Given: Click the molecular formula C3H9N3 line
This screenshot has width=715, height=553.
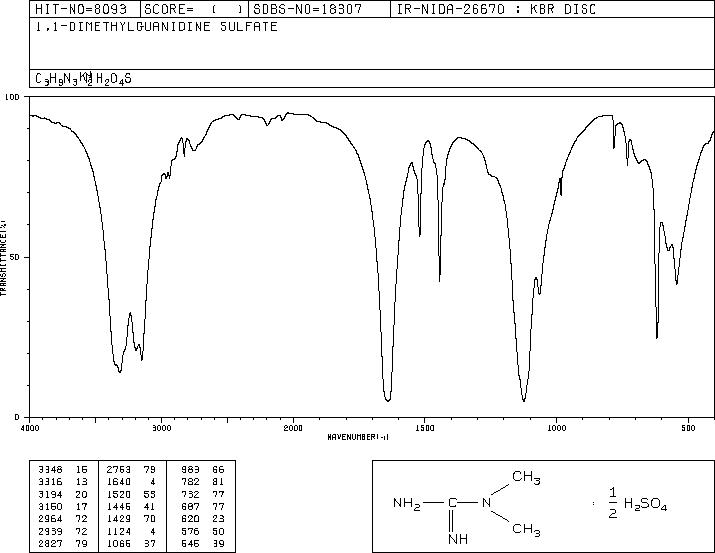Looking at the screenshot, I should 83,78.
